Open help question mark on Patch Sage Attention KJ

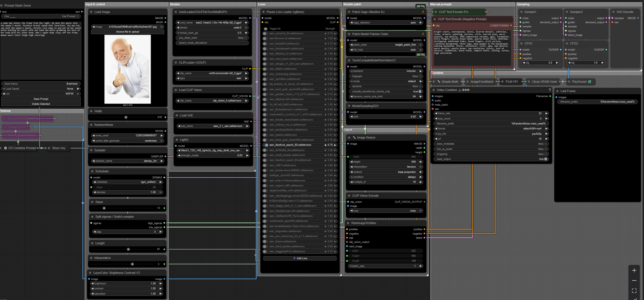(423, 12)
